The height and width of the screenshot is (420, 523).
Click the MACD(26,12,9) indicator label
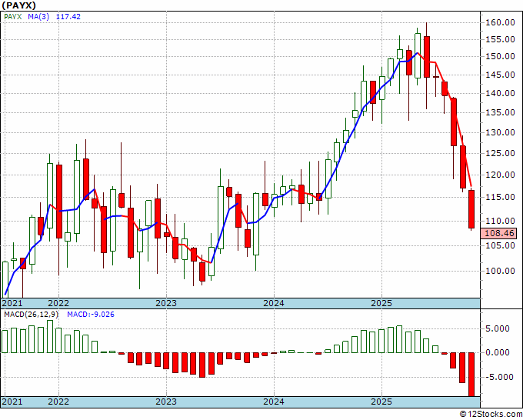point(31,315)
